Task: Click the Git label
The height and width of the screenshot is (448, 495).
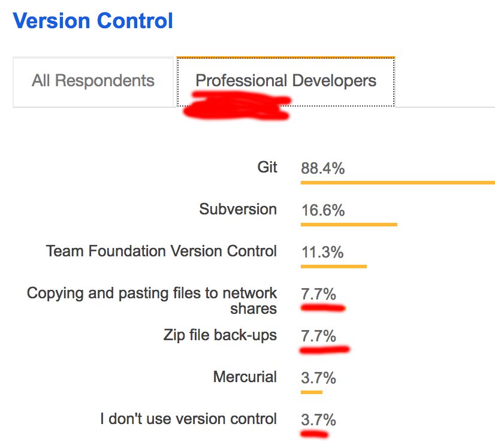Action: tap(267, 167)
